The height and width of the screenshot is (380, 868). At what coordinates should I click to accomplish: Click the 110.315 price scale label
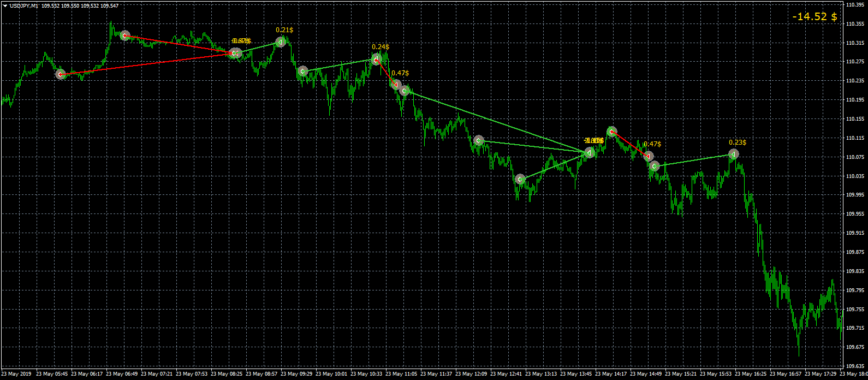coord(854,43)
